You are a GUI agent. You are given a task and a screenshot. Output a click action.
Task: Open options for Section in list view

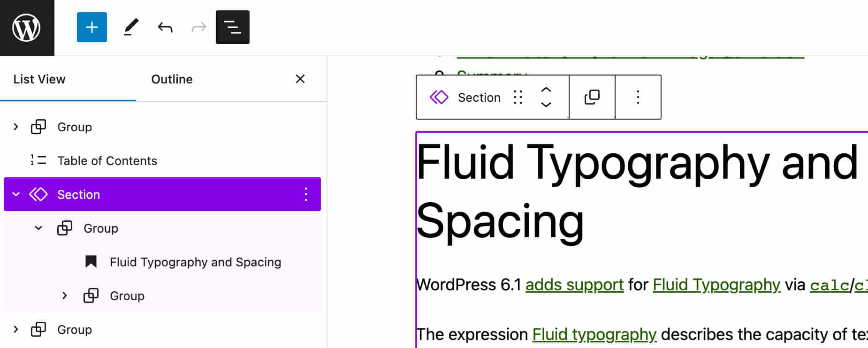(x=306, y=194)
